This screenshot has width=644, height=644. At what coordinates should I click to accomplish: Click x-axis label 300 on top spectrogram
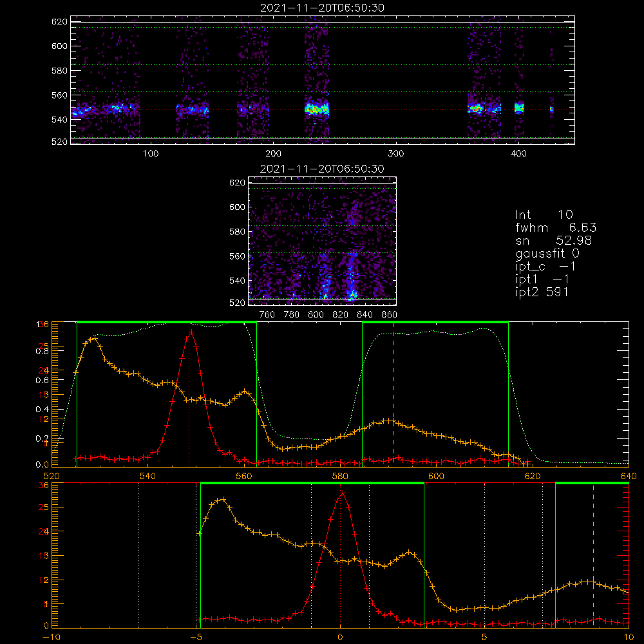pos(396,154)
